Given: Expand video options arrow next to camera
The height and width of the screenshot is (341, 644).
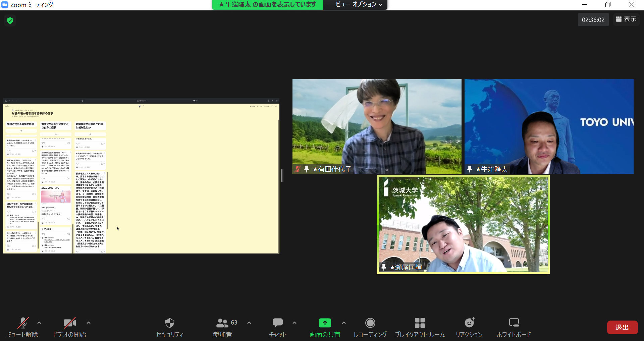Looking at the screenshot, I should [x=89, y=323].
